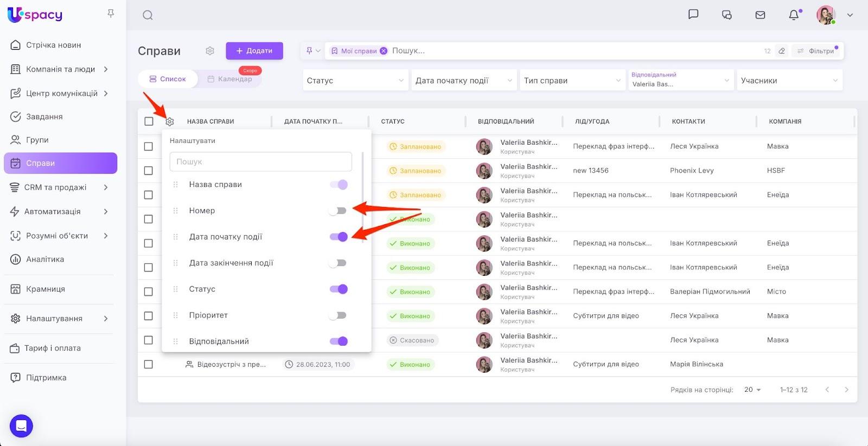Click the search magnifier icon in header
Viewport: 868px width, 446px height.
tap(148, 15)
